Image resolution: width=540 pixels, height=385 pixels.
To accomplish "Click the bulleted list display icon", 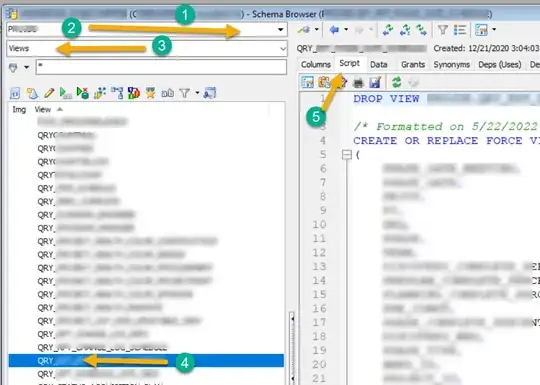I will [x=460, y=30].
